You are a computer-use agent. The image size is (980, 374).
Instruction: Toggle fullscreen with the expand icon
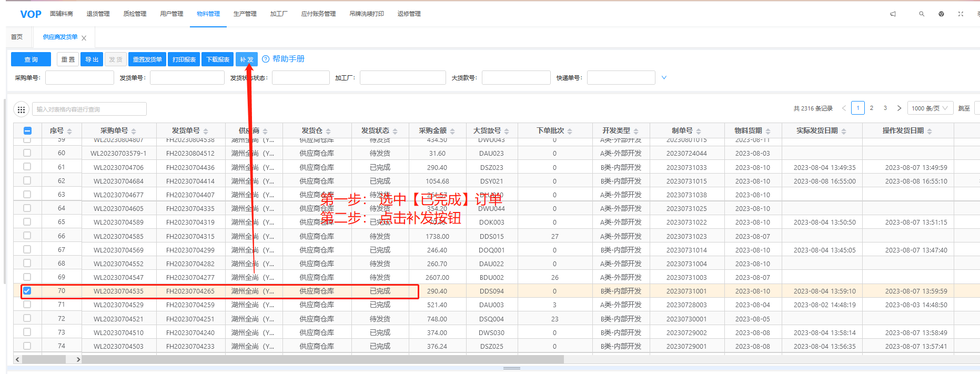[x=961, y=14]
